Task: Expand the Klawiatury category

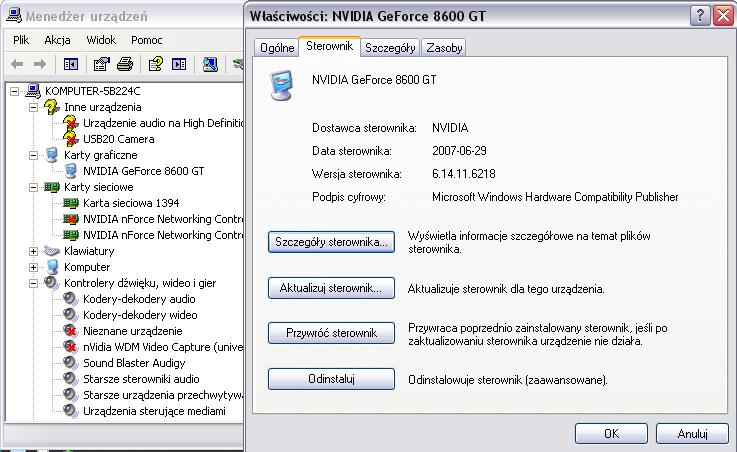Action: pyautogui.click(x=33, y=251)
